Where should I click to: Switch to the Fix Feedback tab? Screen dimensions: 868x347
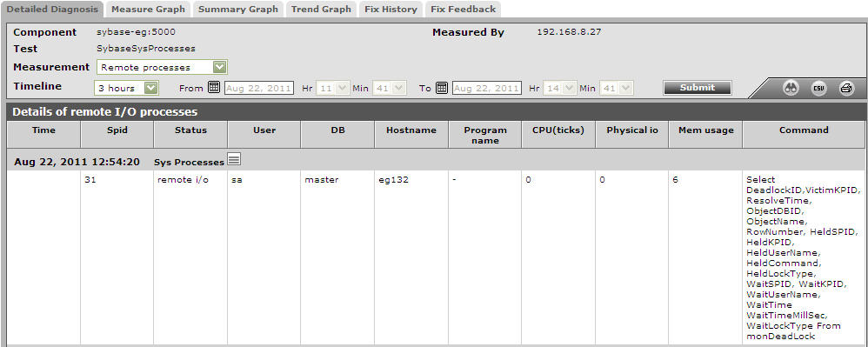pyautogui.click(x=464, y=10)
